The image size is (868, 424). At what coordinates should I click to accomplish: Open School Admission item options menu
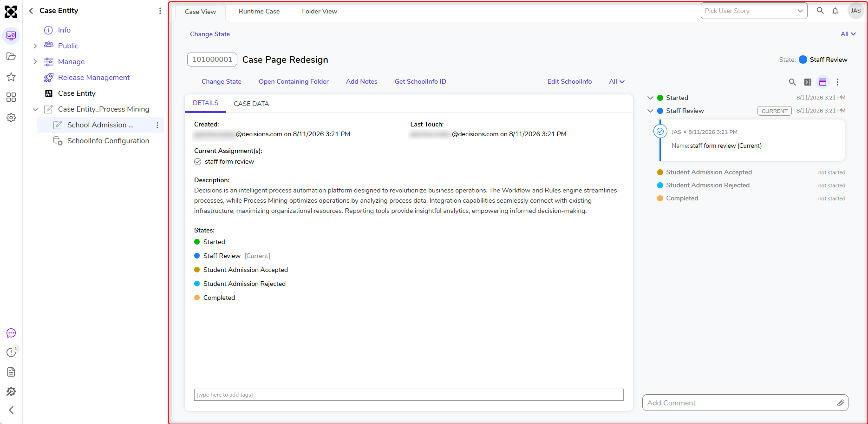click(x=157, y=125)
